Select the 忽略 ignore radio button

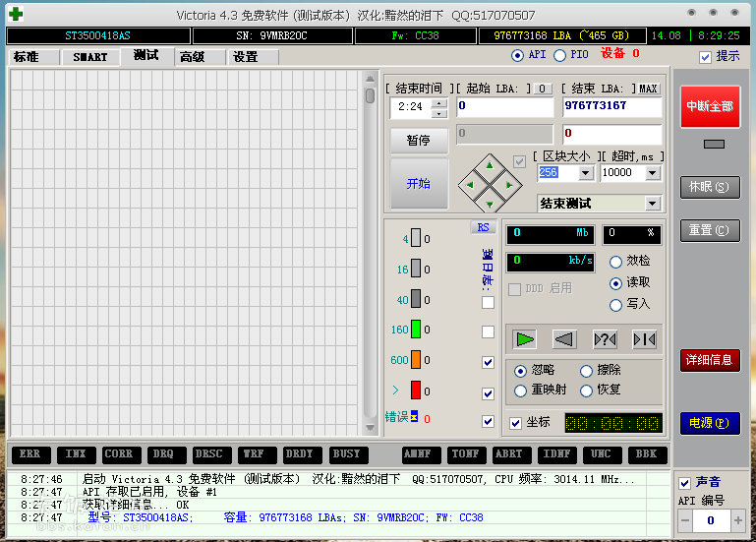[x=520, y=371]
